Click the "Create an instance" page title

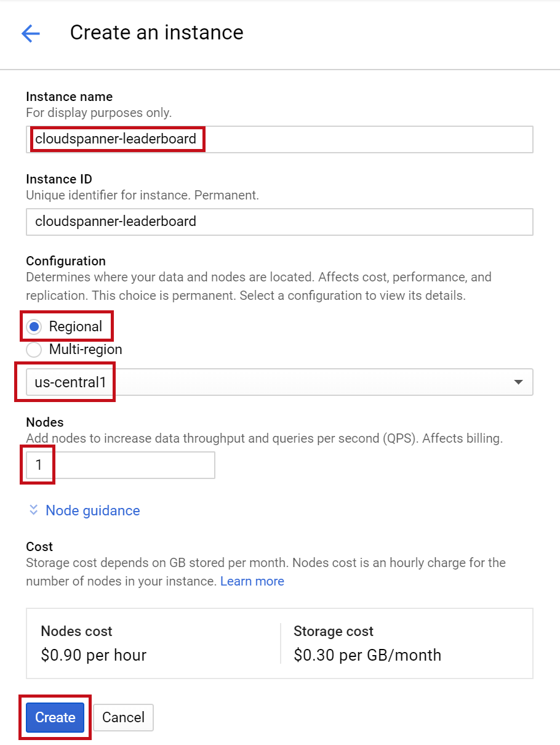(156, 33)
